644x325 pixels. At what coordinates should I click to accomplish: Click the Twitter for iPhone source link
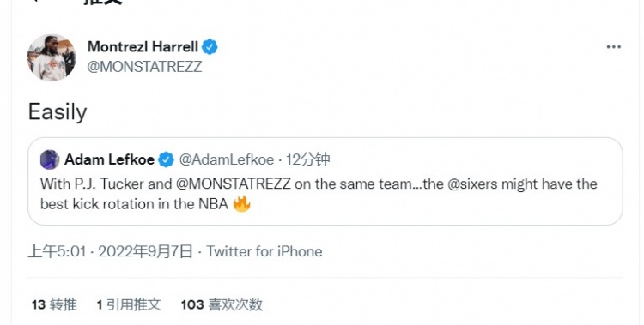coord(264,251)
